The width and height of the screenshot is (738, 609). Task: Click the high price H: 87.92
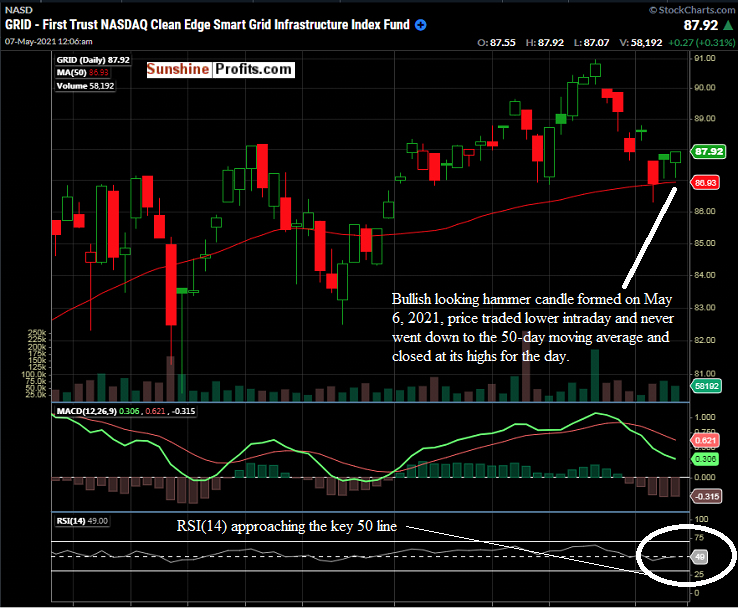click(x=545, y=42)
